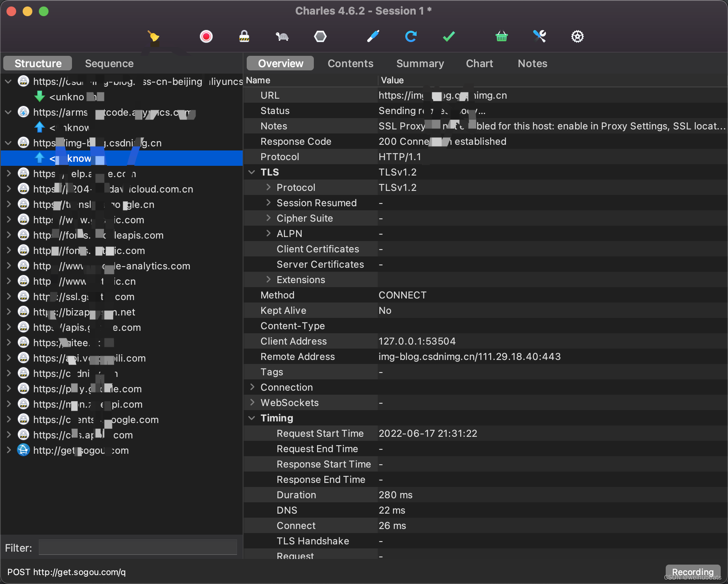728x584 pixels.
Task: Select the googleapis.com host row
Action: 122,235
